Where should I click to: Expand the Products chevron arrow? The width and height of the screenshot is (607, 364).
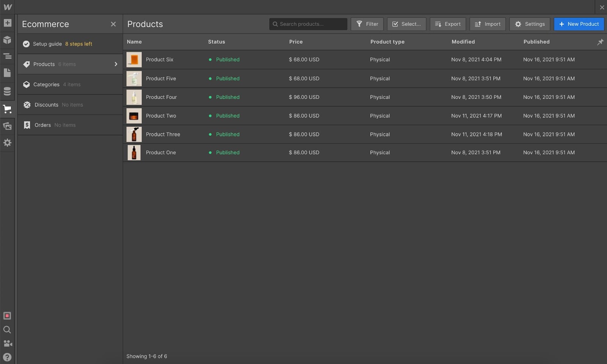(116, 64)
